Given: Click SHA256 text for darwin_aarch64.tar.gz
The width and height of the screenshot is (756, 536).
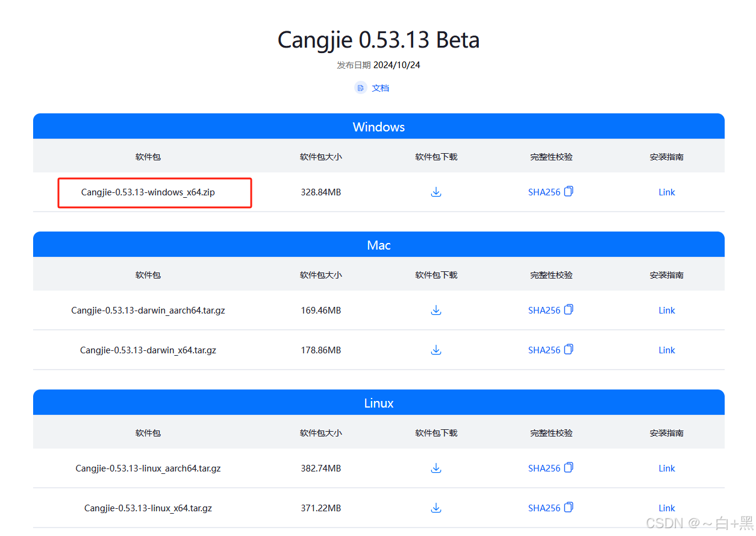Looking at the screenshot, I should [x=544, y=311].
